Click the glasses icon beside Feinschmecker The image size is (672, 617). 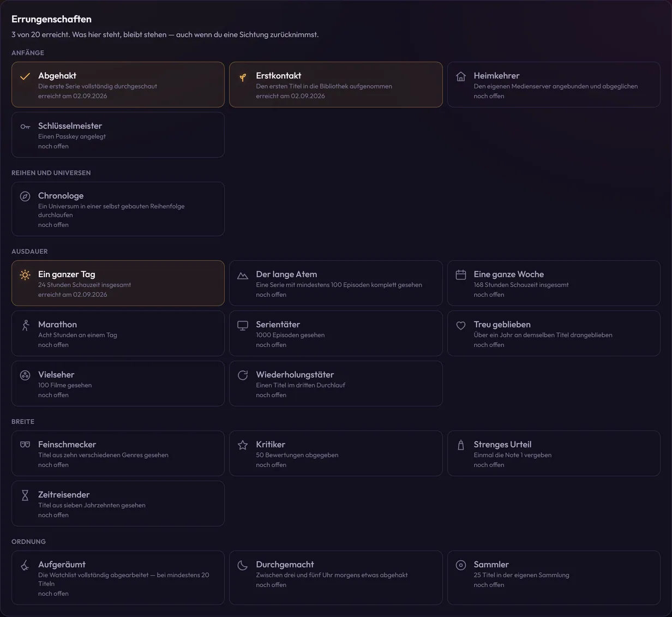(x=25, y=445)
